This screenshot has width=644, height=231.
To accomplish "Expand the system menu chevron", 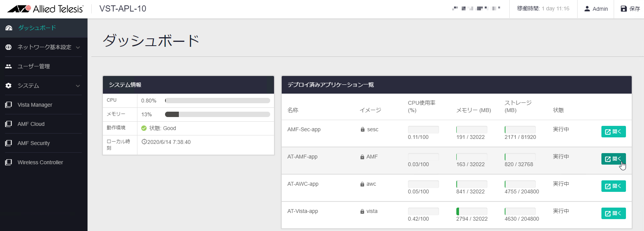I will [78, 86].
